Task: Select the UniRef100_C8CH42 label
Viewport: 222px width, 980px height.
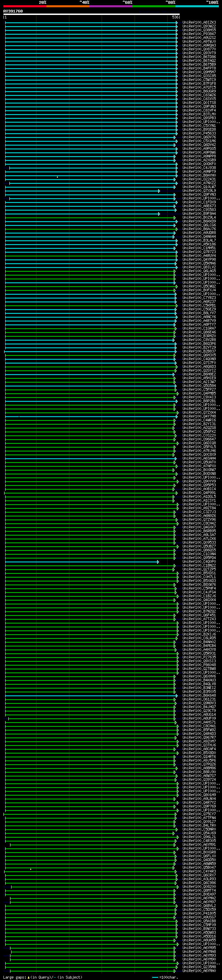Action: 199,524
